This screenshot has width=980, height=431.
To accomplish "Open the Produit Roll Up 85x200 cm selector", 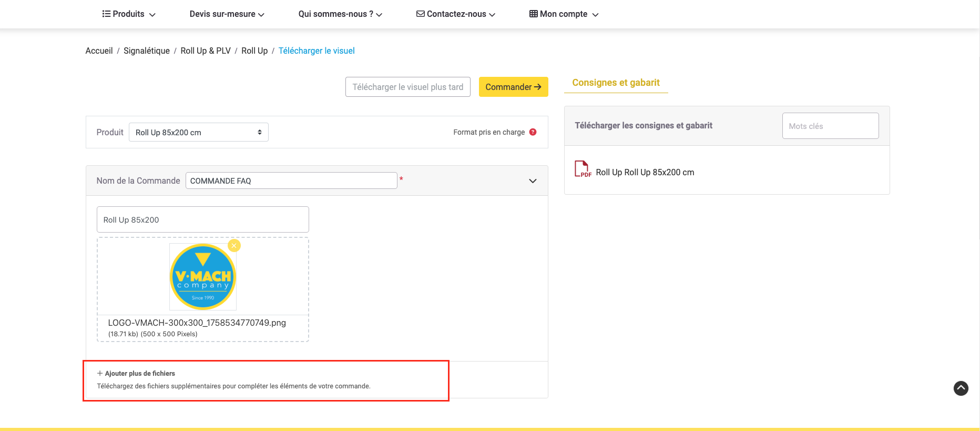I will tap(198, 132).
